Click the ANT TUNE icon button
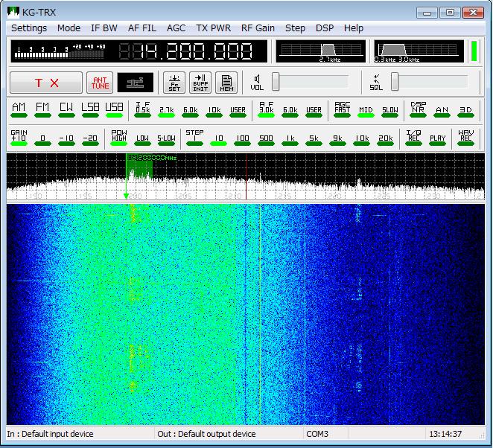The image size is (493, 448). pyautogui.click(x=101, y=83)
